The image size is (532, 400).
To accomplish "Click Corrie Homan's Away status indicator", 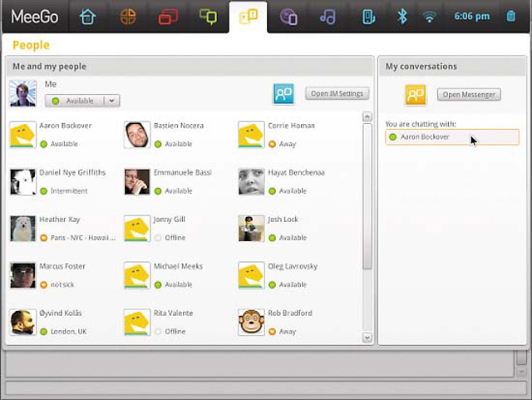I will pos(272,144).
